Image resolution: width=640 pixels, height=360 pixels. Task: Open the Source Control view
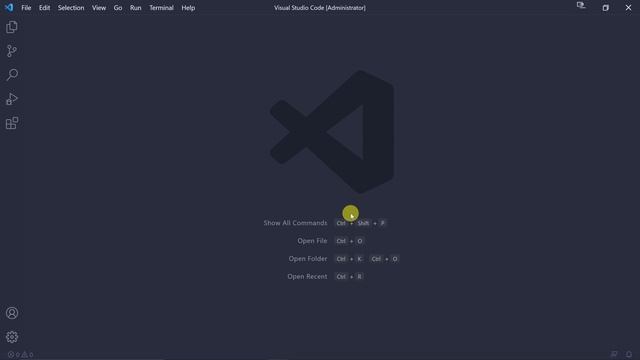tap(12, 51)
